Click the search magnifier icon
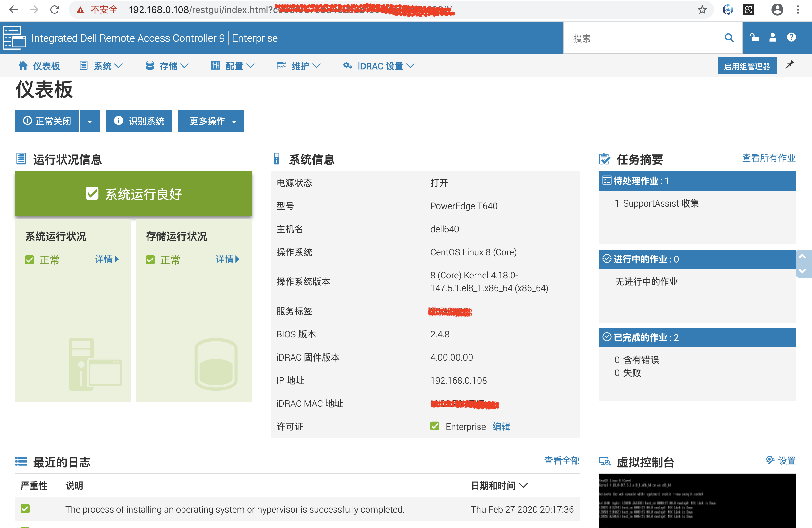The width and height of the screenshot is (812, 528). point(729,38)
